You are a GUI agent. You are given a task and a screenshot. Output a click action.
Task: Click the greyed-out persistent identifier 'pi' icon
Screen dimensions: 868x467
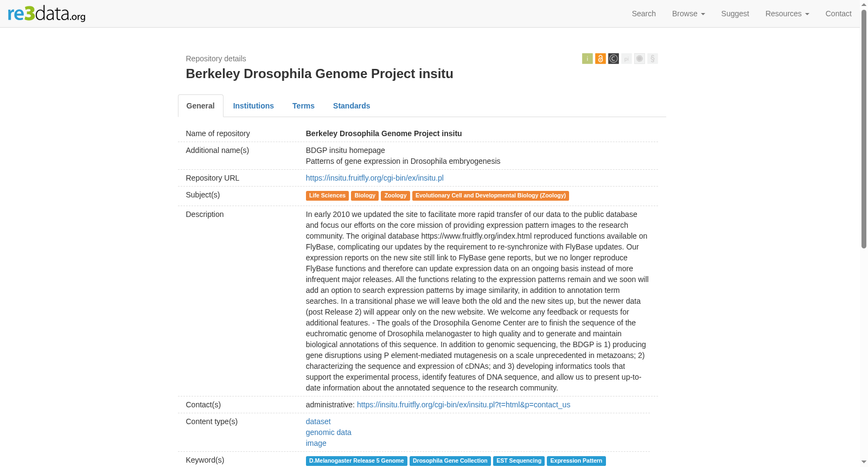pyautogui.click(x=626, y=59)
